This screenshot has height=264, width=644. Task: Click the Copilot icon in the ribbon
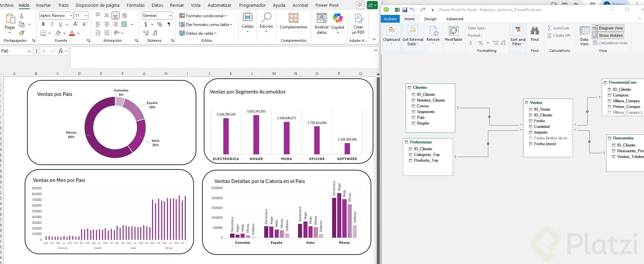coord(338,19)
